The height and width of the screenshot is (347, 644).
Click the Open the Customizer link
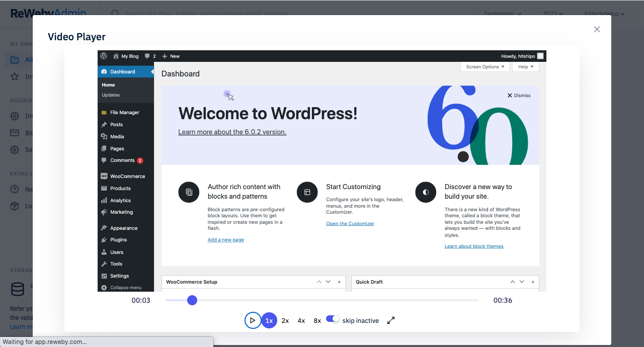pos(350,224)
